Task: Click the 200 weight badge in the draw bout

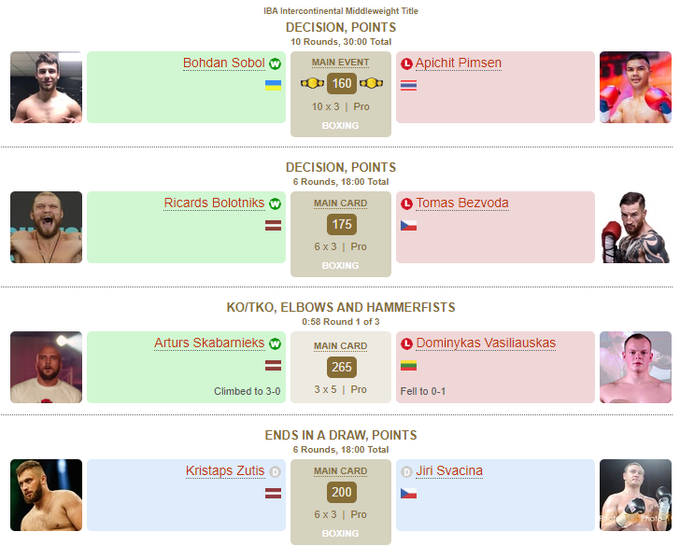Action: tap(341, 493)
